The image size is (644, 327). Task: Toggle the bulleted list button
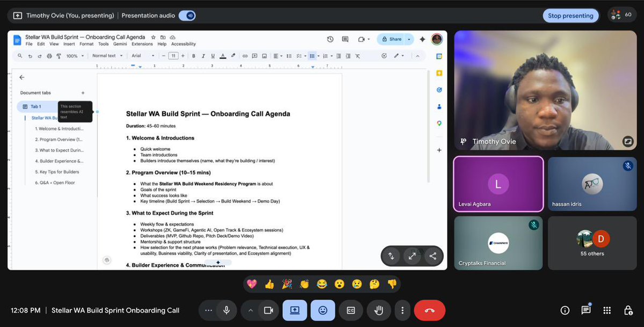312,56
